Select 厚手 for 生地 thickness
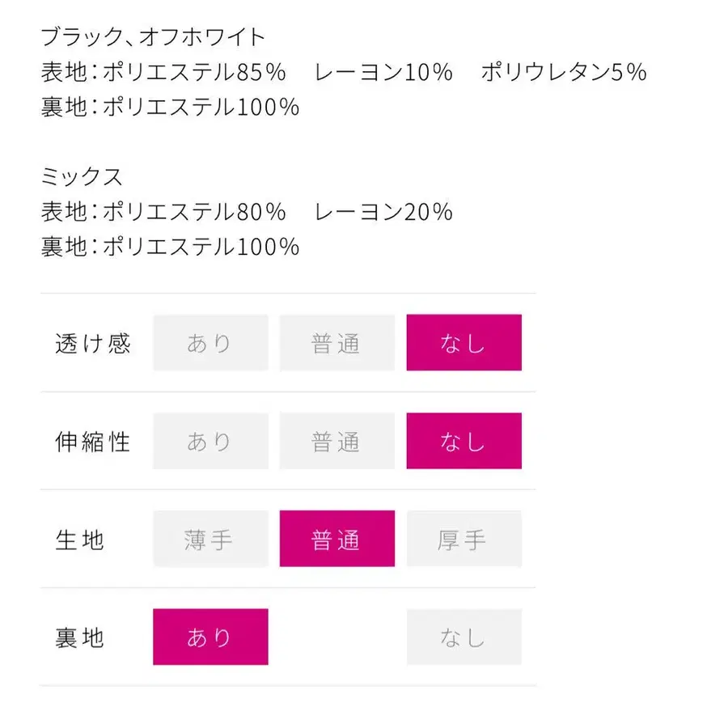The width and height of the screenshot is (728, 728). [463, 540]
